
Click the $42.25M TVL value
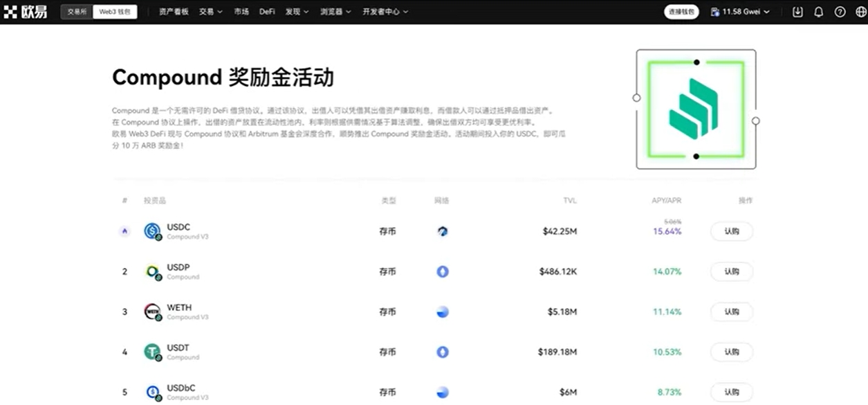coord(560,231)
